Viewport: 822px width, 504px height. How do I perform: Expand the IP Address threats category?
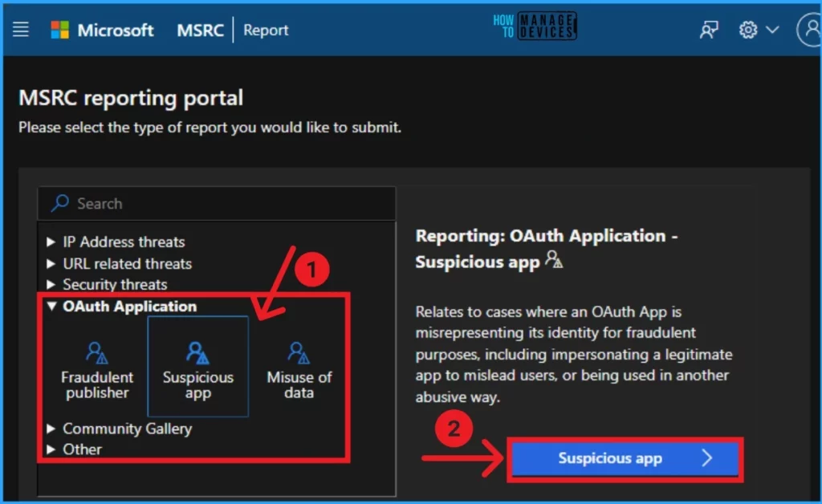coord(51,242)
